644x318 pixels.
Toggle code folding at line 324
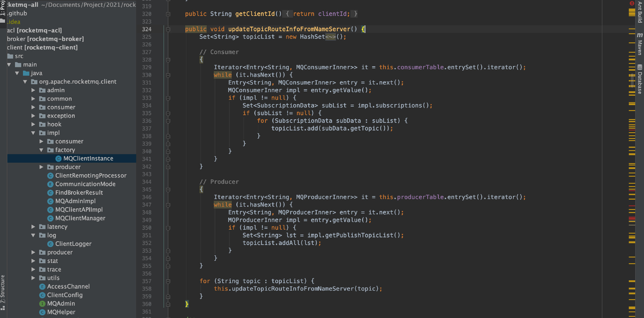[x=168, y=29]
